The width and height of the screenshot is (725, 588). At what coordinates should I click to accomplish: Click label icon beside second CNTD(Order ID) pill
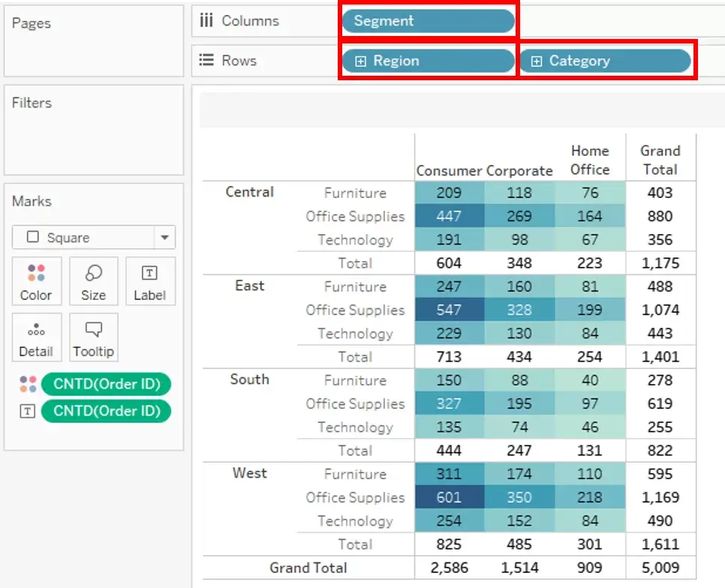click(x=27, y=411)
